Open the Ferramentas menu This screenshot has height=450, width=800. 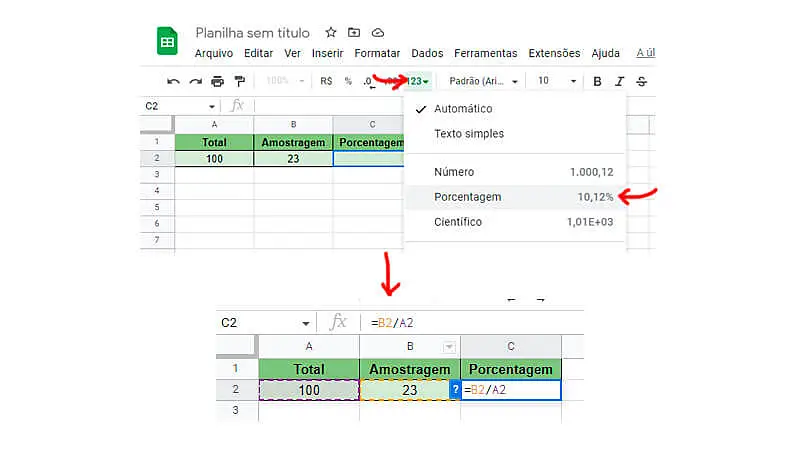tap(486, 53)
